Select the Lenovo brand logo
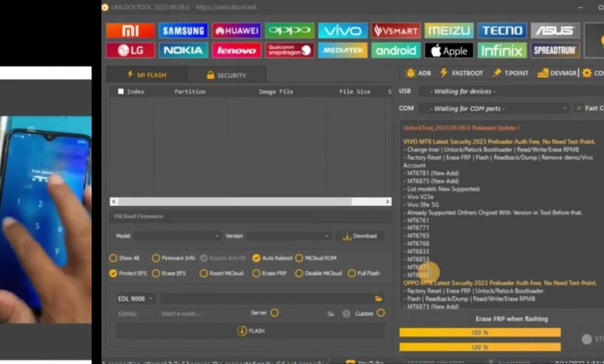The image size is (604, 364). pyautogui.click(x=236, y=50)
